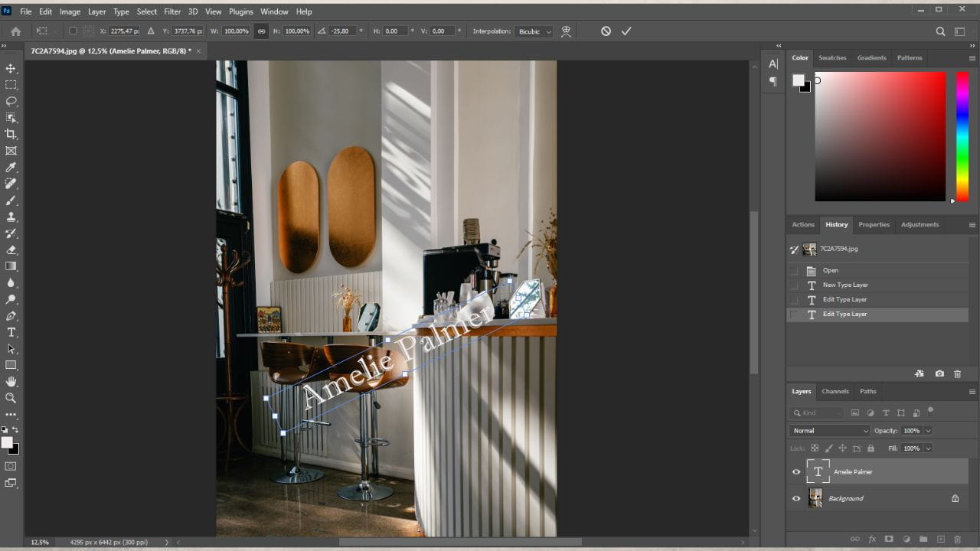Image resolution: width=980 pixels, height=551 pixels.
Task: Select the Rectangular Marquee tool
Action: [x=11, y=85]
